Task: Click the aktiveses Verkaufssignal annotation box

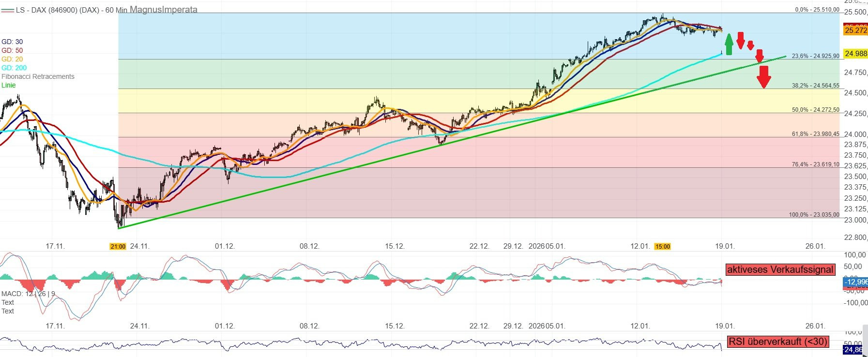Action: (780, 269)
